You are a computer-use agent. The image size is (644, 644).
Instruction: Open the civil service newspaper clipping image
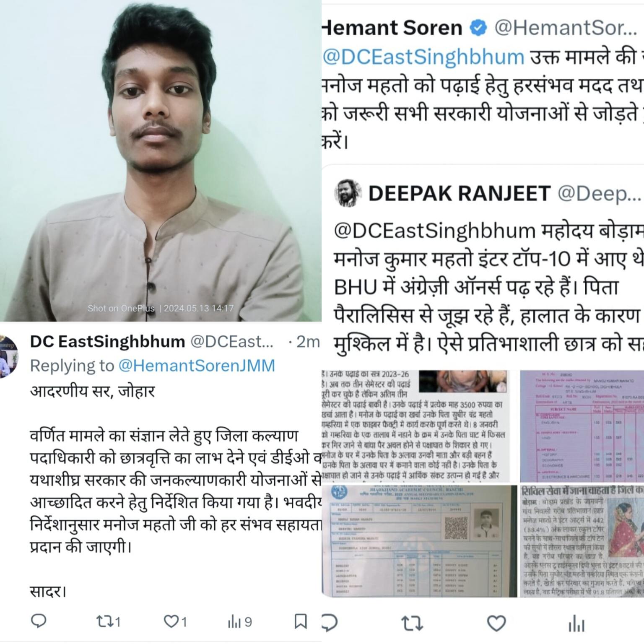coord(582,541)
